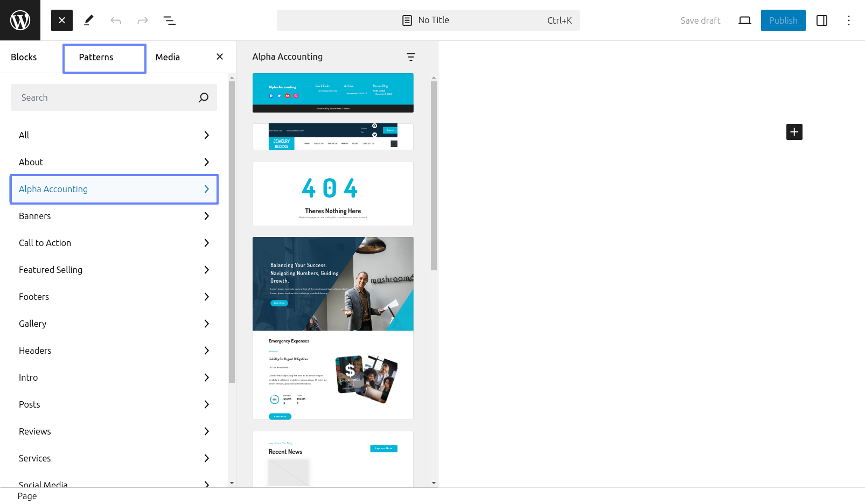The image size is (865, 504).
Task: Redo the last change
Action: pos(143,20)
